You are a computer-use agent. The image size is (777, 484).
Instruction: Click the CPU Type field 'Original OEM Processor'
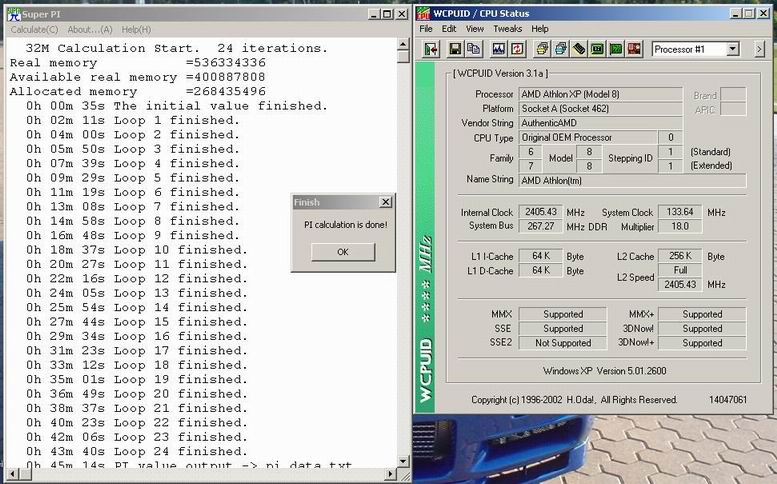pos(588,137)
